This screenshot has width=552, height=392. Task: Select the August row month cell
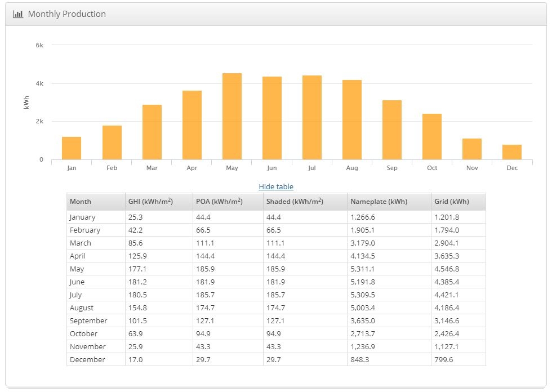pyautogui.click(x=82, y=308)
